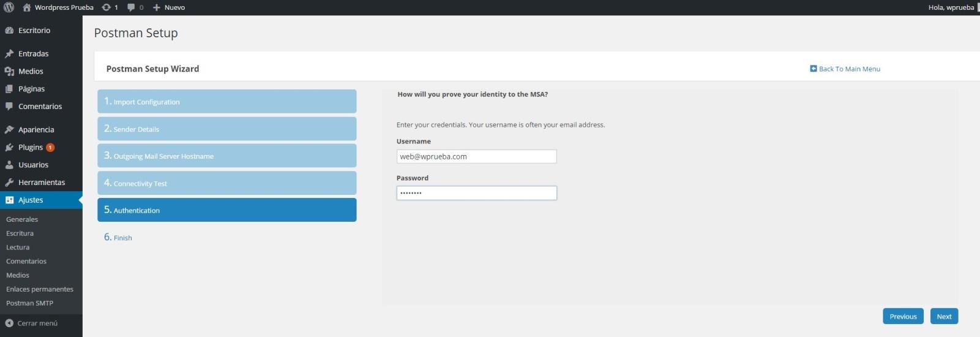Select step 3 Outgoing Mail Server Hostname
Screen dimensions: 980x337
pos(226,156)
